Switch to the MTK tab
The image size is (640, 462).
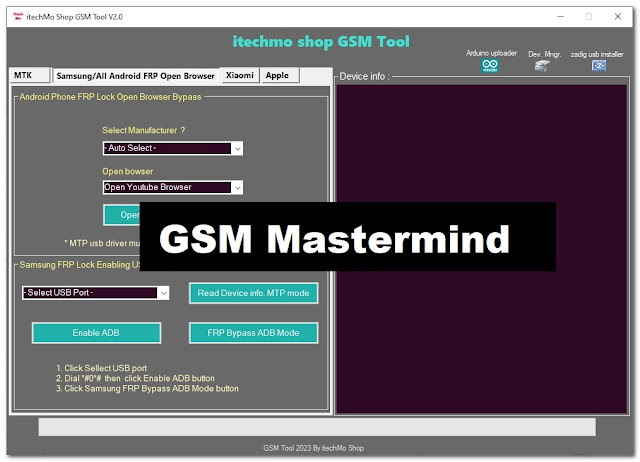29,75
